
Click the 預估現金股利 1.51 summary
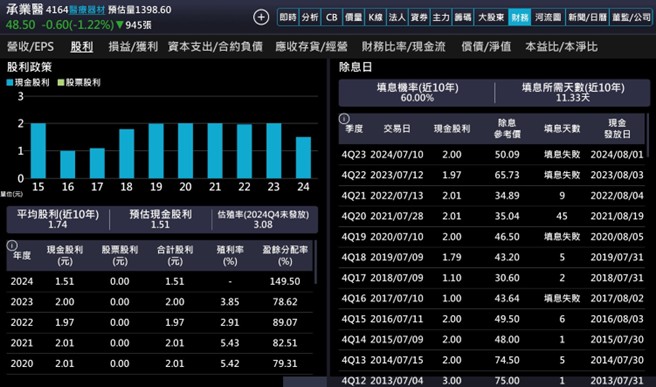[x=161, y=219]
